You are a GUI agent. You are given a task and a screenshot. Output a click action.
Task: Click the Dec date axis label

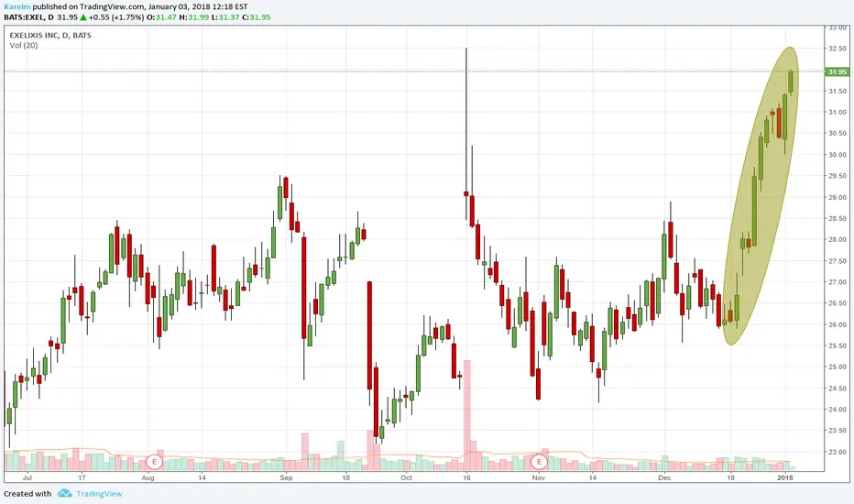pyautogui.click(x=664, y=477)
